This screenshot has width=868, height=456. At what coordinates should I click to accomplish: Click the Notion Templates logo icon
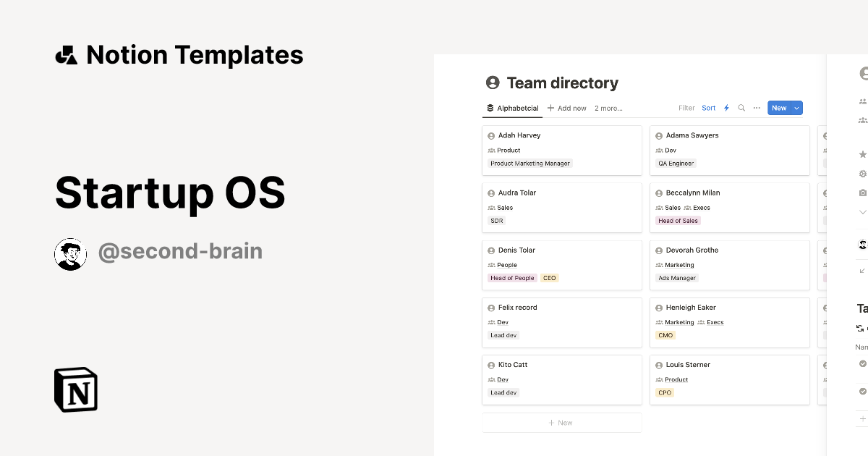point(67,54)
